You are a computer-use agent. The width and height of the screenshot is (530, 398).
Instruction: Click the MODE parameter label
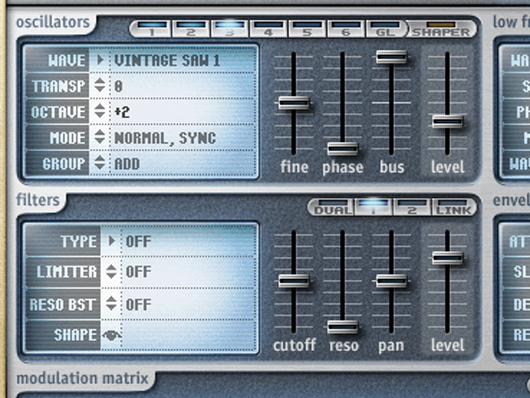point(67,138)
